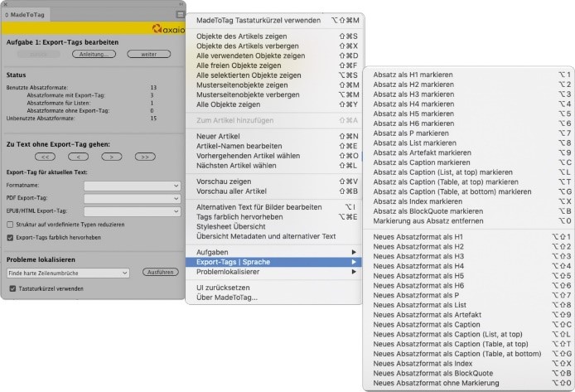Select 'Objekte des Artikels verbergen'
Image resolution: width=575 pixels, height=392 pixels.
(273, 46)
